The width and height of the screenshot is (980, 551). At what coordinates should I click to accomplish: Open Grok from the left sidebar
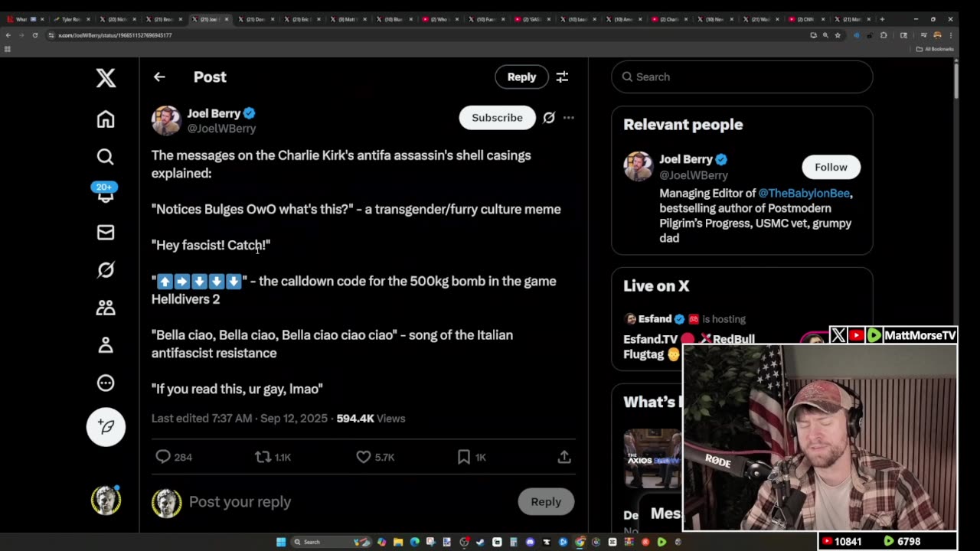click(106, 269)
